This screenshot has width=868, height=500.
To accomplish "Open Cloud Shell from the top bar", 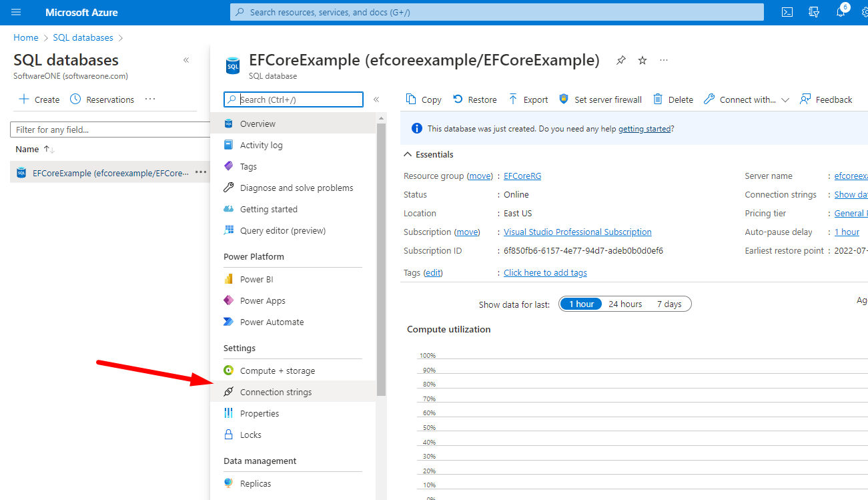I will point(787,12).
